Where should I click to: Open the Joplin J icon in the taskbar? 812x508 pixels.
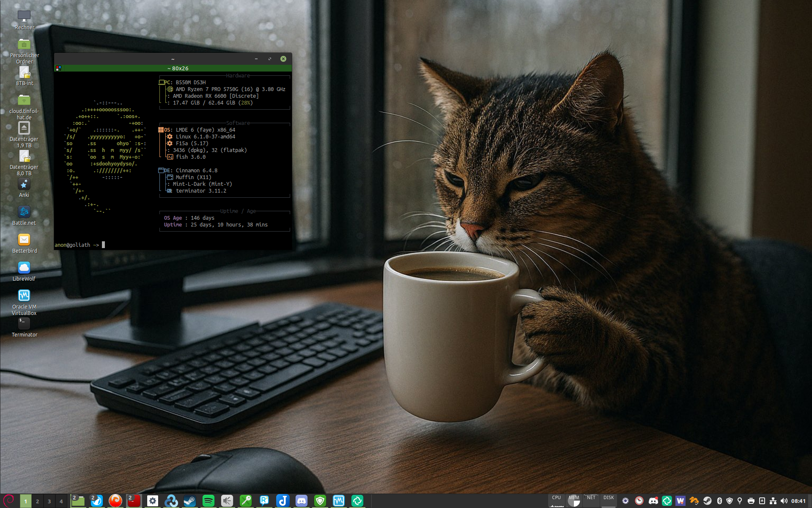point(283,501)
